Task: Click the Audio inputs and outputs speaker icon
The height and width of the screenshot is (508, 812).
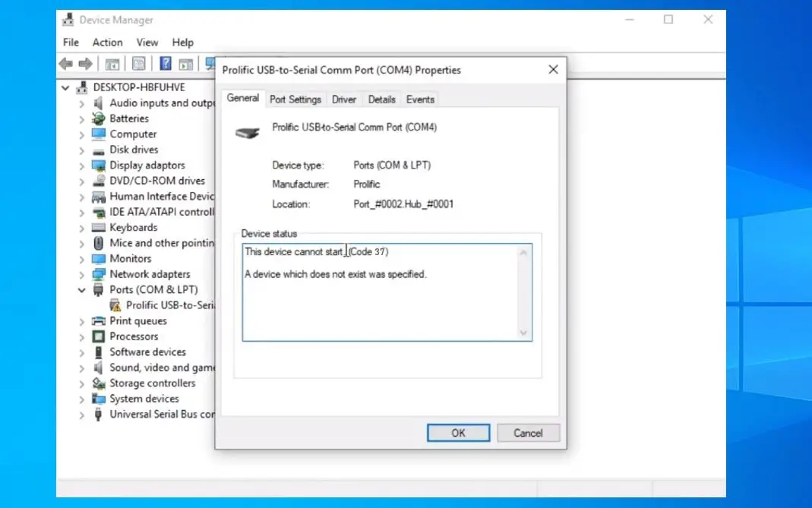Action: tap(98, 103)
